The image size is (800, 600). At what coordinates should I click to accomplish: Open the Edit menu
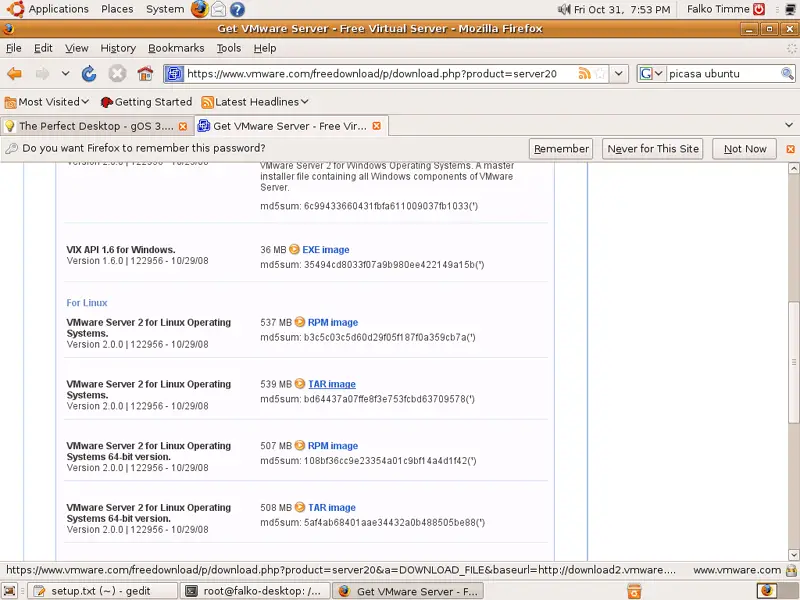[x=43, y=48]
